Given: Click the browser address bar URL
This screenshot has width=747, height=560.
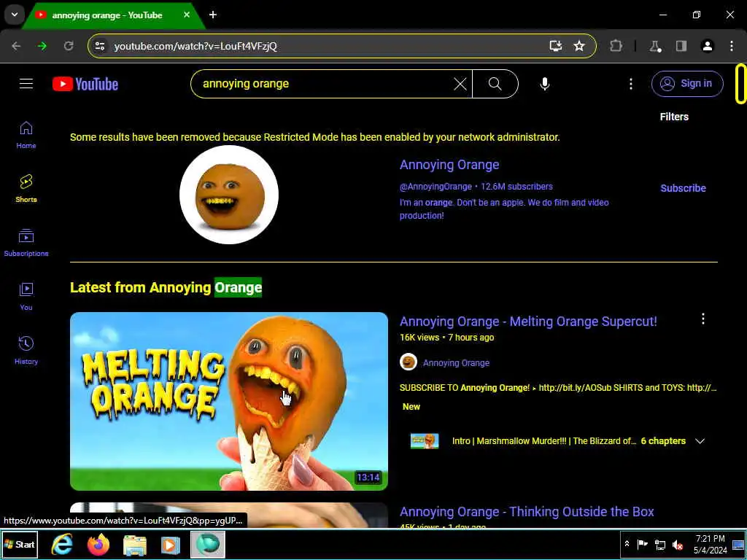Looking at the screenshot, I should (x=196, y=46).
